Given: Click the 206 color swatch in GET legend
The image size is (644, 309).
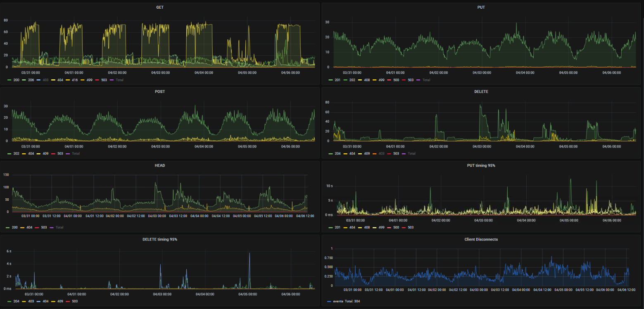Looking at the screenshot, I should (24, 80).
